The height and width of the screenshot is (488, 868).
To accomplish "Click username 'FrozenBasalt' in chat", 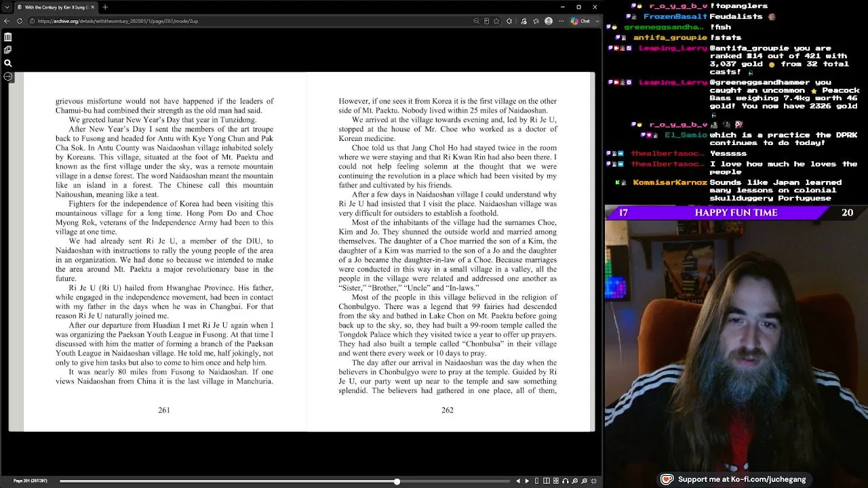I will pyautogui.click(x=675, y=16).
